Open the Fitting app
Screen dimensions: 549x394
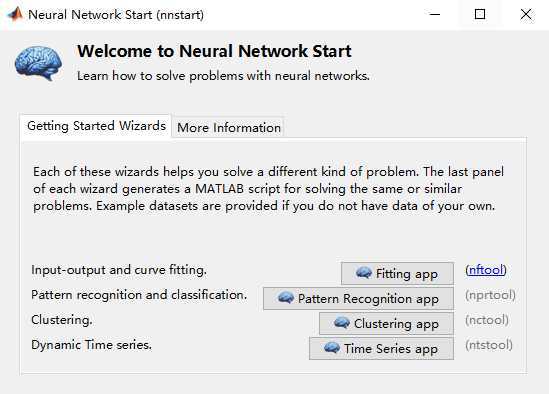point(397,273)
